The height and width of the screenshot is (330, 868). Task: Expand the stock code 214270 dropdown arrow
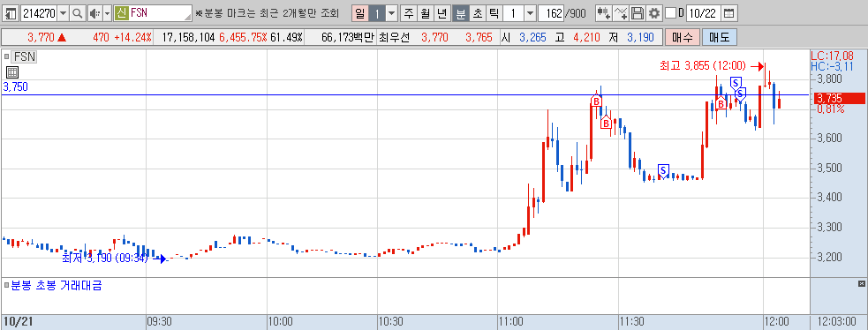63,13
